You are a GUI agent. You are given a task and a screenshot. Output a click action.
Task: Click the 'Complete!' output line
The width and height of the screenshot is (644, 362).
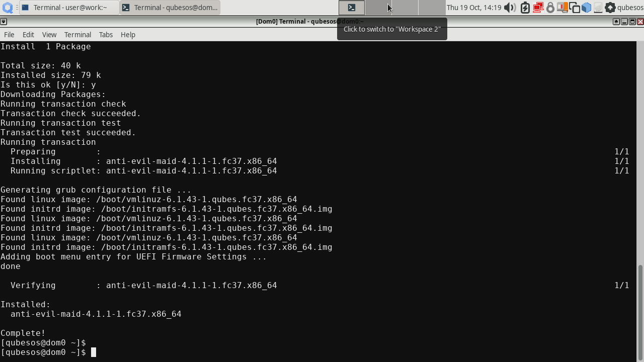(23, 333)
